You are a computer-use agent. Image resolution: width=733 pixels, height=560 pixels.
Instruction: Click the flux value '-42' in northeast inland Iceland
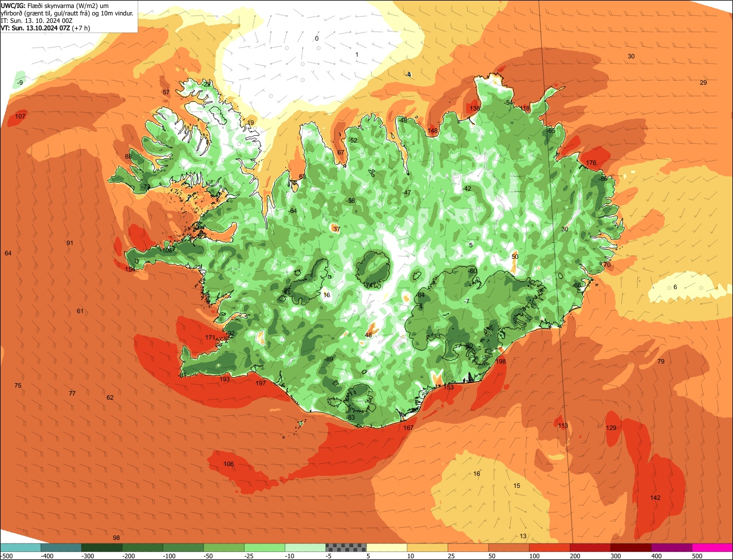coord(467,189)
